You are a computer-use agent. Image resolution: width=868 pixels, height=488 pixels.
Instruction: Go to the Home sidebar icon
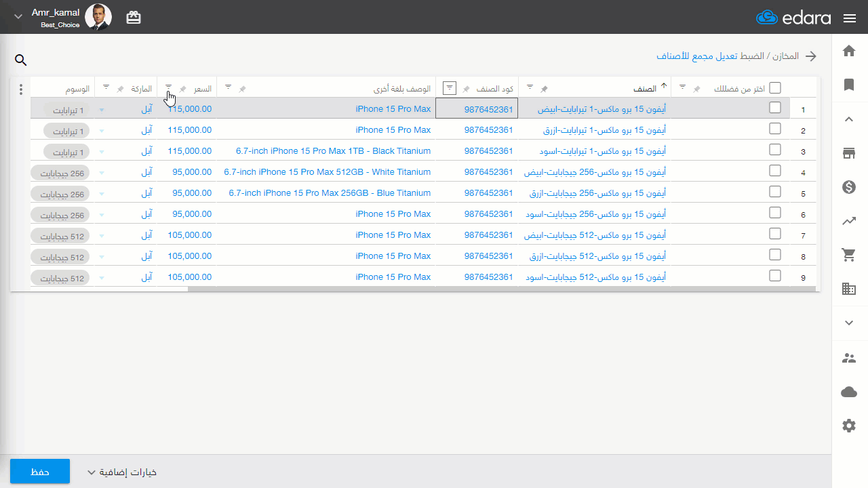(848, 51)
